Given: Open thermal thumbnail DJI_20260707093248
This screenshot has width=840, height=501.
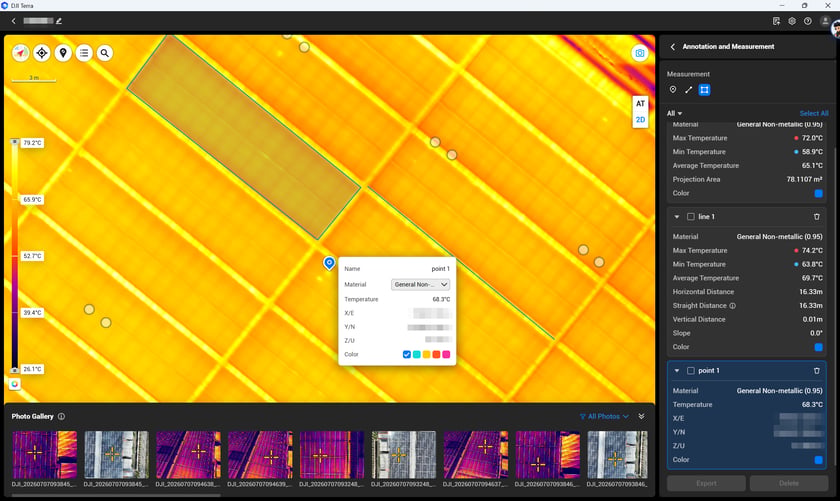Looking at the screenshot, I should tap(332, 454).
